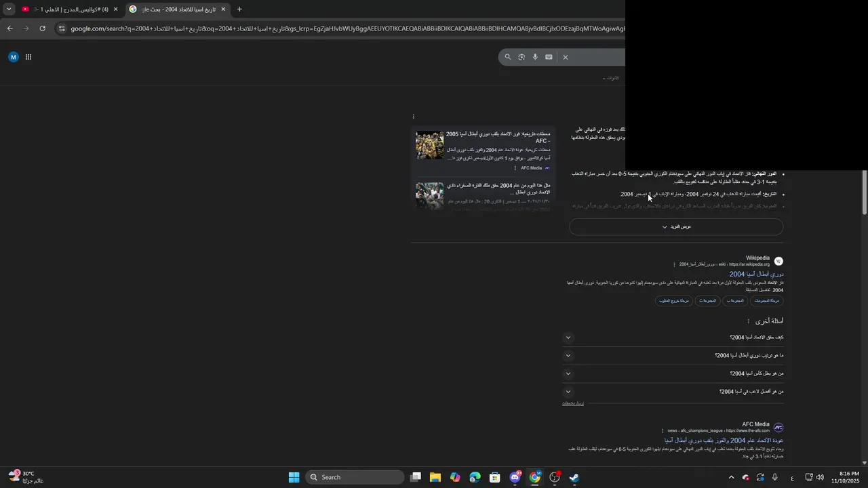The width and height of the screenshot is (868, 488).
Task: Expand question 'من هو بطل كأس آسيا 2004؟'
Action: coord(673,373)
